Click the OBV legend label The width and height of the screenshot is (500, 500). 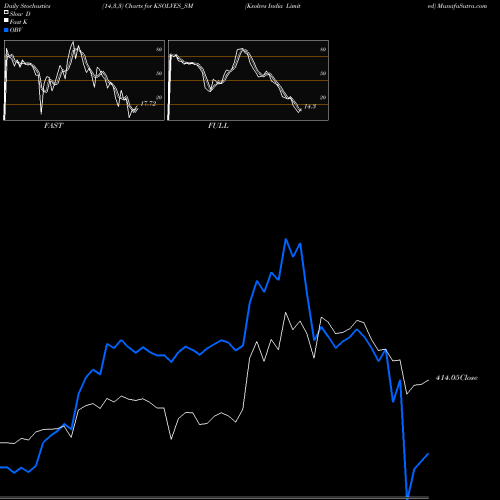(16, 30)
